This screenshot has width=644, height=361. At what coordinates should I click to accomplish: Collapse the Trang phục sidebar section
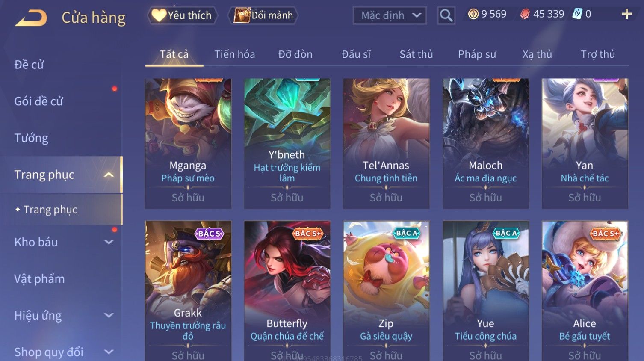pos(109,175)
